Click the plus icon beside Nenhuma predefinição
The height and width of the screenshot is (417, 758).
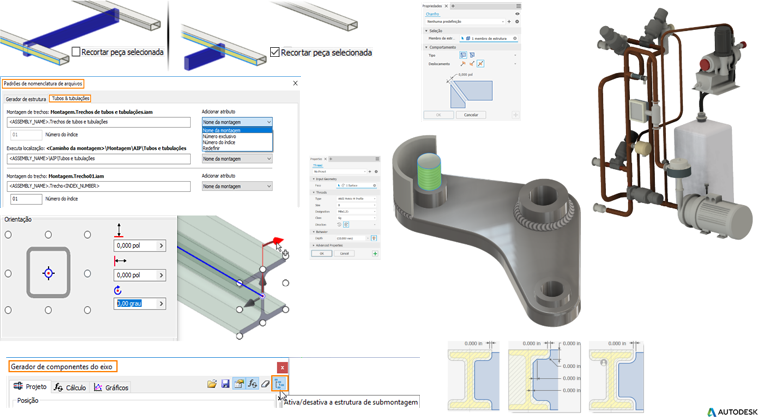coord(509,22)
